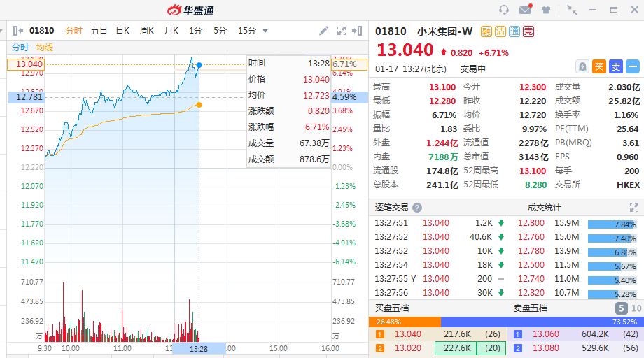Click the 13:28 time marker on axis

[x=199, y=349]
